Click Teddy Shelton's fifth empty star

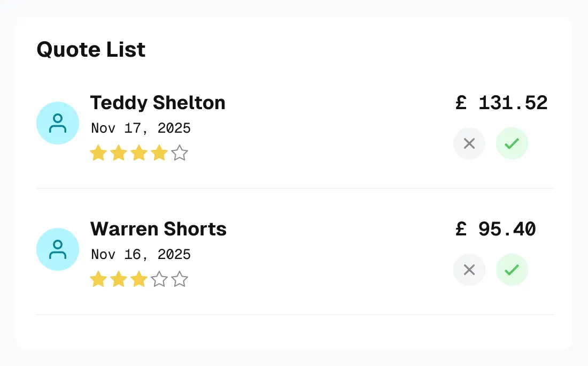click(180, 154)
